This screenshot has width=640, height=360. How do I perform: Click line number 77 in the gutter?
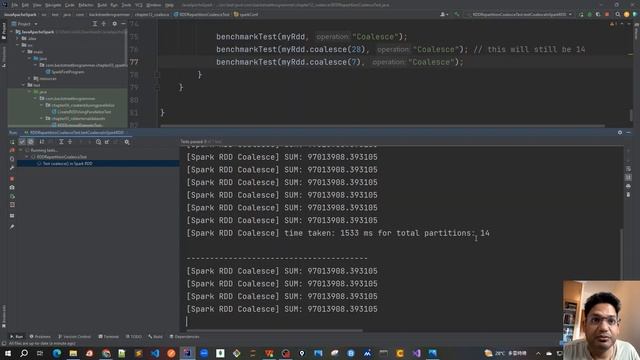pos(134,62)
